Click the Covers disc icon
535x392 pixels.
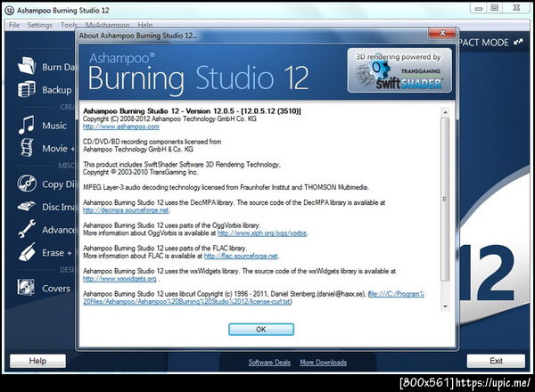(26, 287)
